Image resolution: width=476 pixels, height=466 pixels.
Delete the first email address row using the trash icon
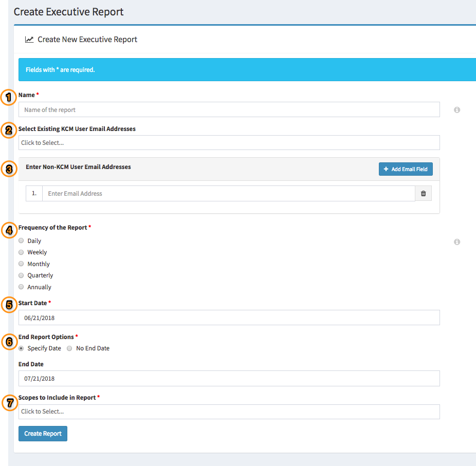(423, 193)
